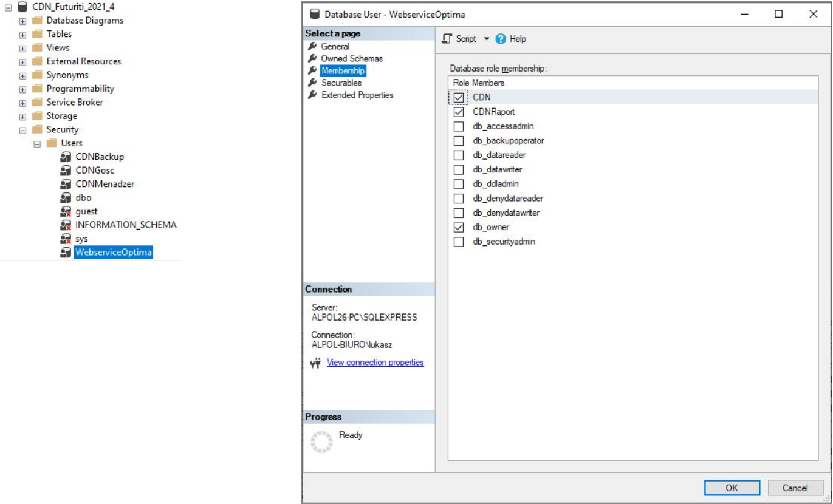Click the CDN_Futuriti_2021_4 database icon
Viewport: 833px width, 504px height.
[22, 7]
